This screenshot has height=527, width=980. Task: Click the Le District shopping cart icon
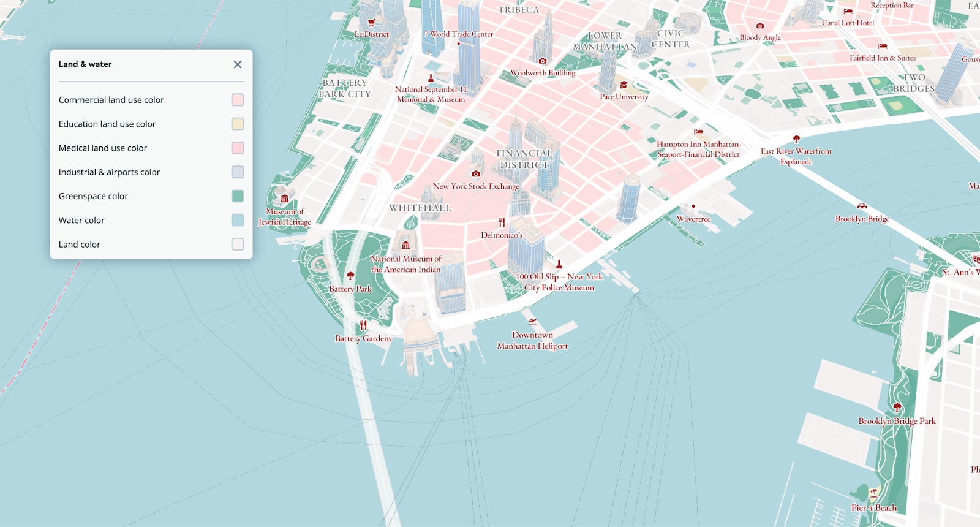tap(371, 23)
